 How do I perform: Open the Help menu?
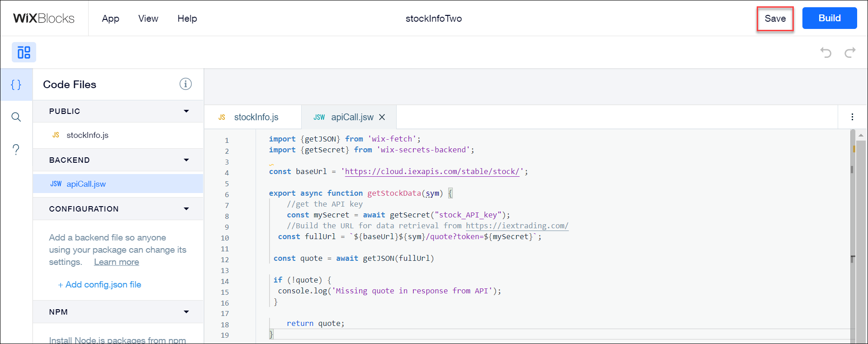(187, 19)
